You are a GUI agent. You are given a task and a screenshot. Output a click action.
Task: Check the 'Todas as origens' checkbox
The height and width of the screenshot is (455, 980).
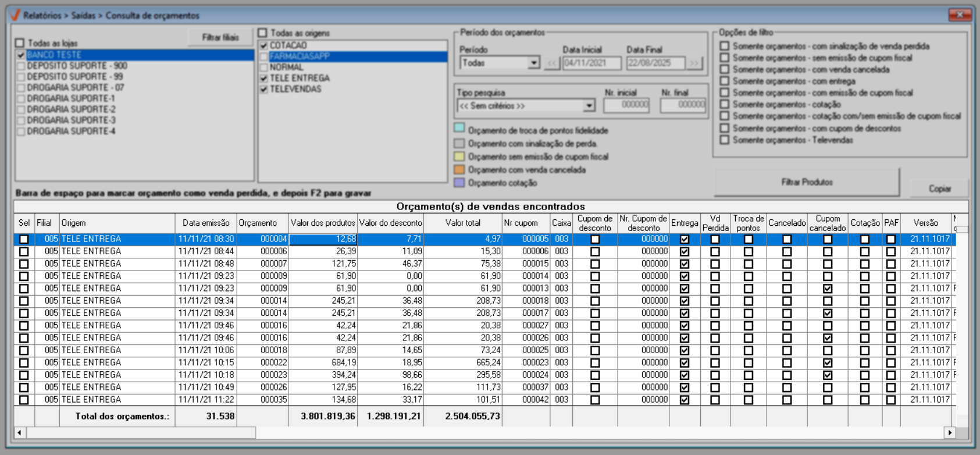[x=263, y=33]
